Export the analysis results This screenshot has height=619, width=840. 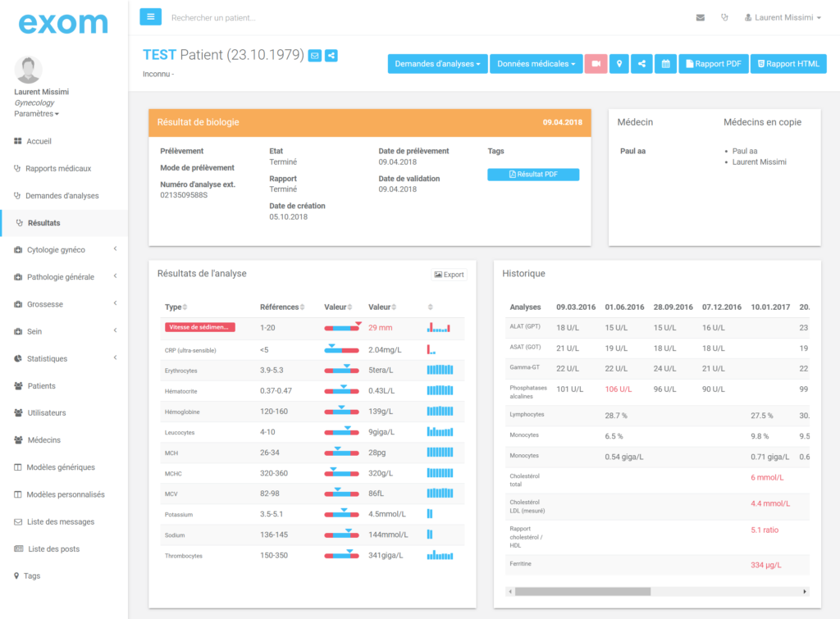pyautogui.click(x=449, y=275)
